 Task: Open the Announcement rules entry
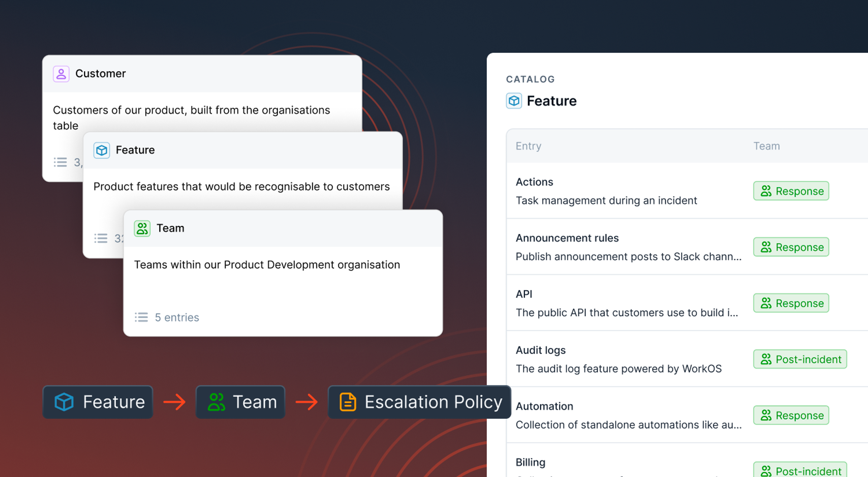pyautogui.click(x=687, y=247)
